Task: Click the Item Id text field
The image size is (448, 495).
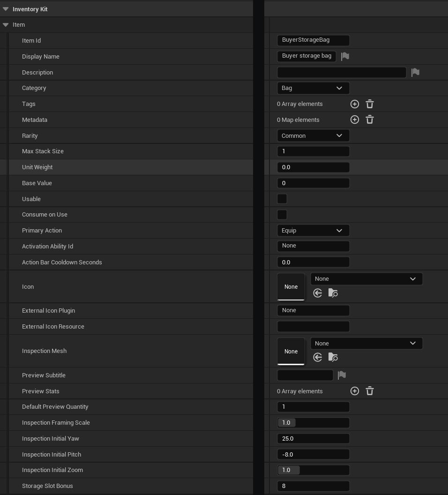Action: [x=314, y=40]
